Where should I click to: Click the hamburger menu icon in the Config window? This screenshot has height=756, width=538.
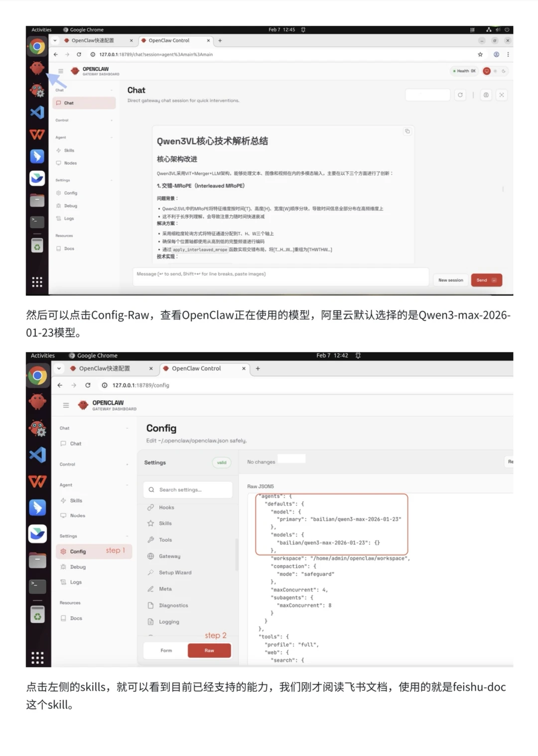pyautogui.click(x=66, y=405)
